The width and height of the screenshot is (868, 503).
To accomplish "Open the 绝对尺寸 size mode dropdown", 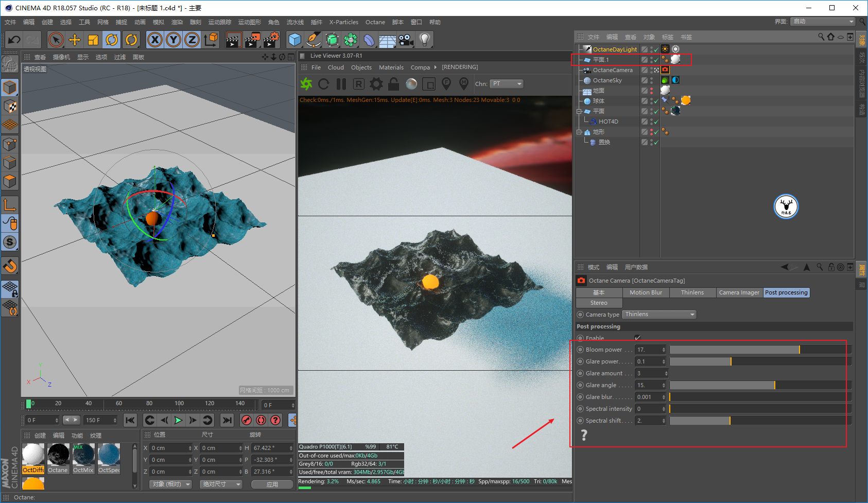I will coord(221,484).
